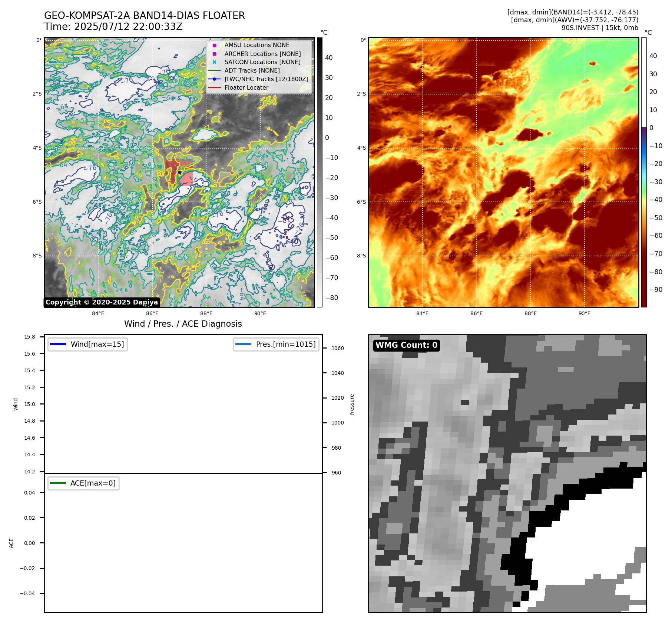Click the WMG Count: 0 label
Viewport: 672px width, 626px height.
pyautogui.click(x=407, y=345)
